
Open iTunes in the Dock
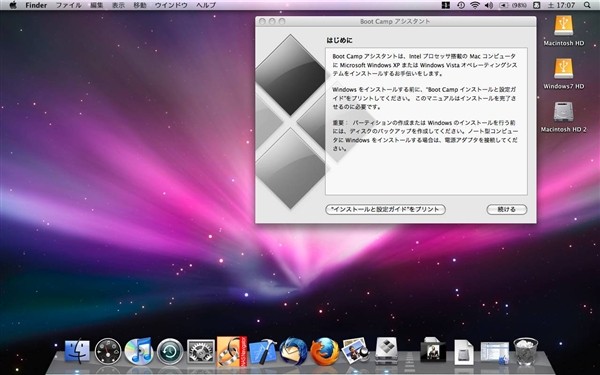click(x=139, y=351)
